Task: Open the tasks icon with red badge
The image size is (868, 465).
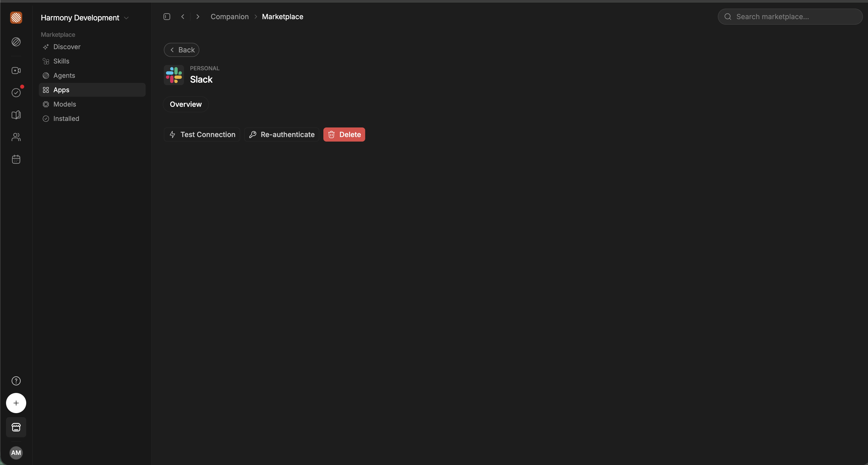Action: coord(16,93)
